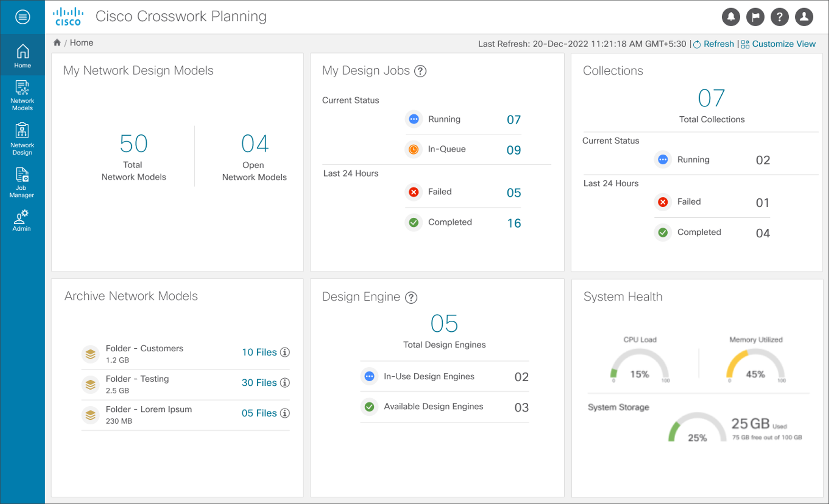
Task: Click Available Design Engines value 03
Action: click(x=522, y=408)
